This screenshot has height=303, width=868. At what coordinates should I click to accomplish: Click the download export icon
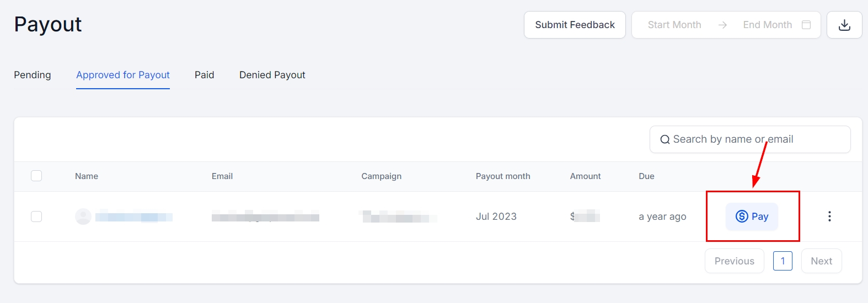844,25
